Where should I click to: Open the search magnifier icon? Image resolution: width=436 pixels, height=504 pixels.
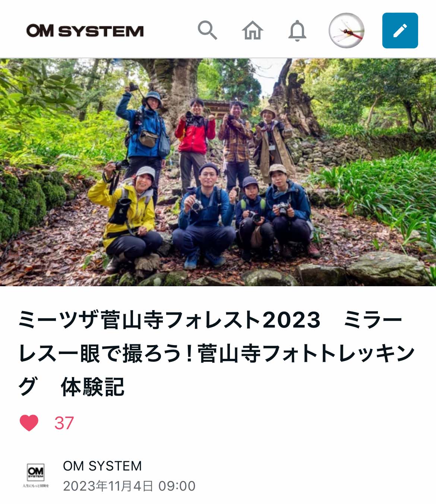pyautogui.click(x=207, y=30)
